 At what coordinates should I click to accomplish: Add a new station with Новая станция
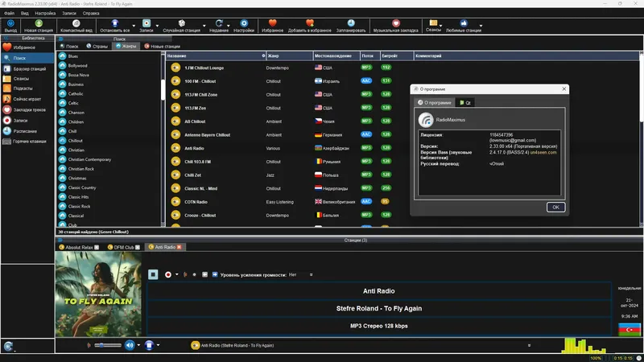click(39, 24)
